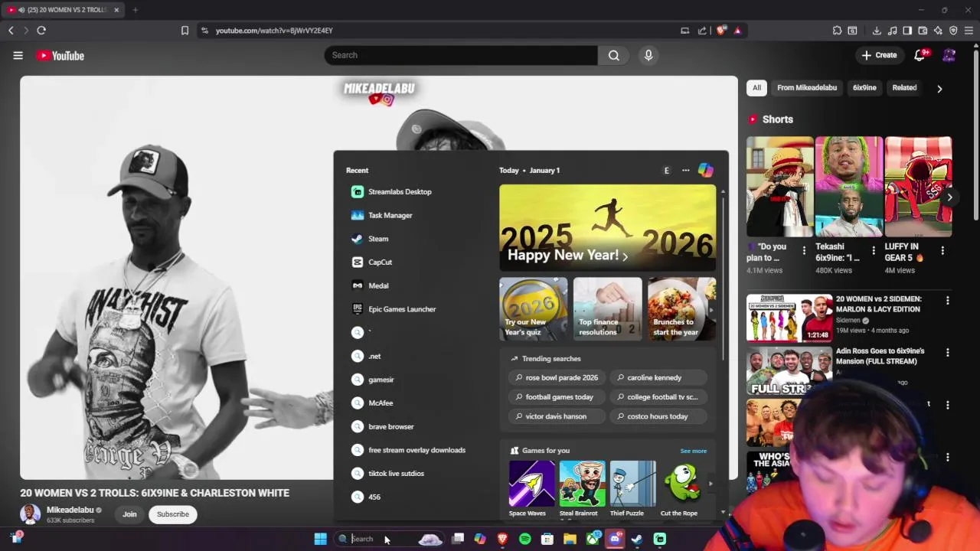980x551 pixels.
Task: Go to the YouTube home logo
Action: [x=60, y=55]
